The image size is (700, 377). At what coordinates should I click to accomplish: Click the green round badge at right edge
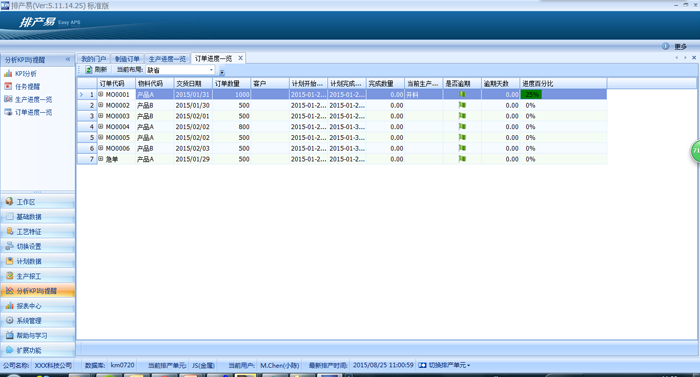(696, 151)
